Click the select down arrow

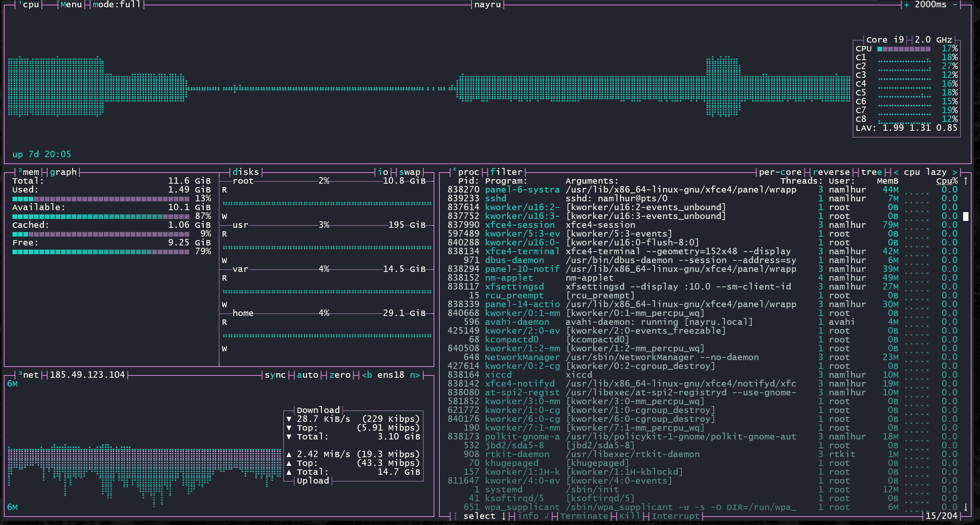point(504,516)
